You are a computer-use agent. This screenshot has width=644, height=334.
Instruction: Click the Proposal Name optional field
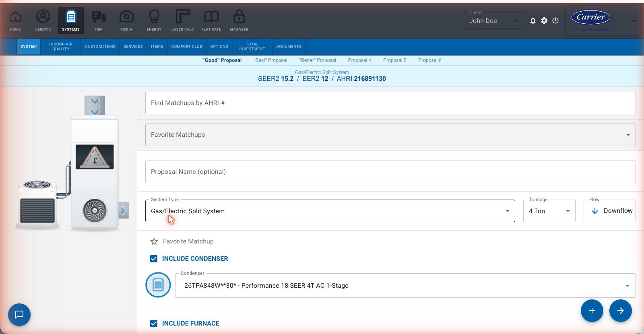click(390, 172)
